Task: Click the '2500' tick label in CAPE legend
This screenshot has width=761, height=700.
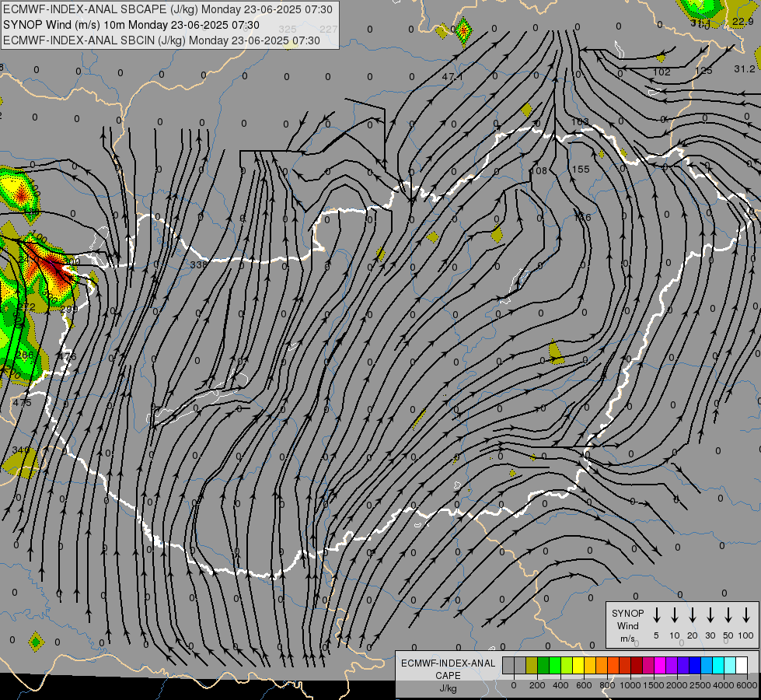Action: [x=700, y=685]
